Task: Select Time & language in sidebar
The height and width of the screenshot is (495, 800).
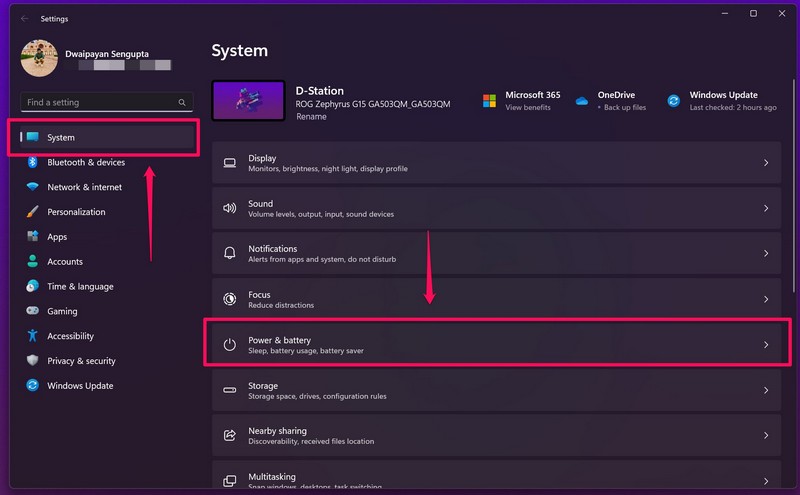Action: (80, 286)
